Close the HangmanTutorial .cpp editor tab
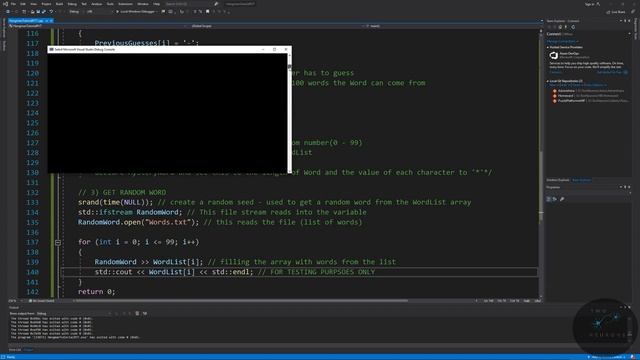640x360 pixels. (51, 20)
